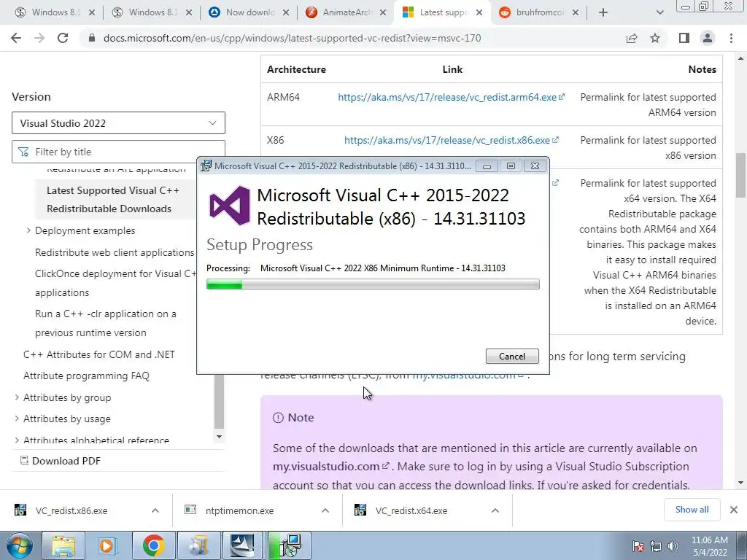Viewport: 747px width, 560px height.
Task: Open a new tab with the plus button
Action: [x=603, y=12]
